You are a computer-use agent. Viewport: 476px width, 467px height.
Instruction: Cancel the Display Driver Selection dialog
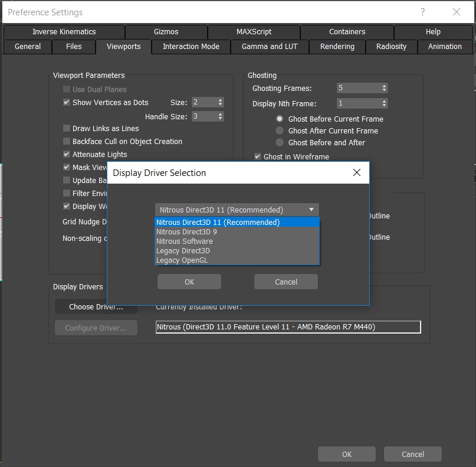click(286, 282)
